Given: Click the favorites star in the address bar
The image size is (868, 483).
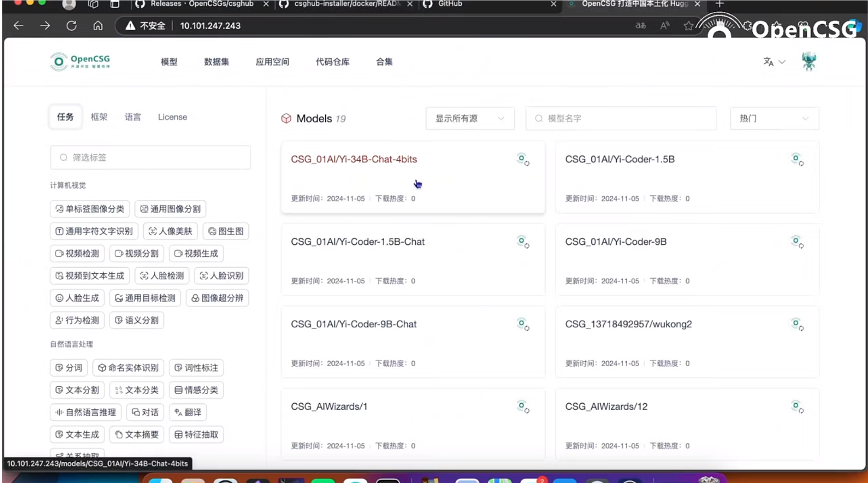Looking at the screenshot, I should 688,26.
